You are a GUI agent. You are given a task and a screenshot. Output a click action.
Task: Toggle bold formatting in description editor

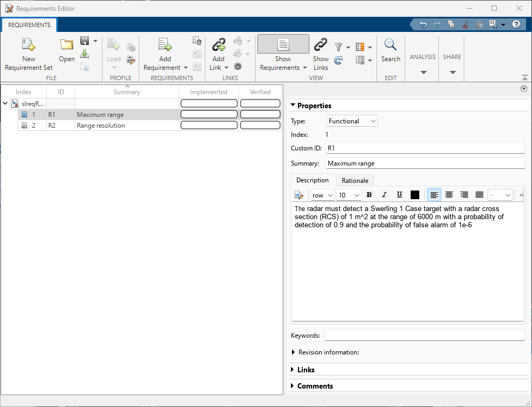[x=369, y=195]
